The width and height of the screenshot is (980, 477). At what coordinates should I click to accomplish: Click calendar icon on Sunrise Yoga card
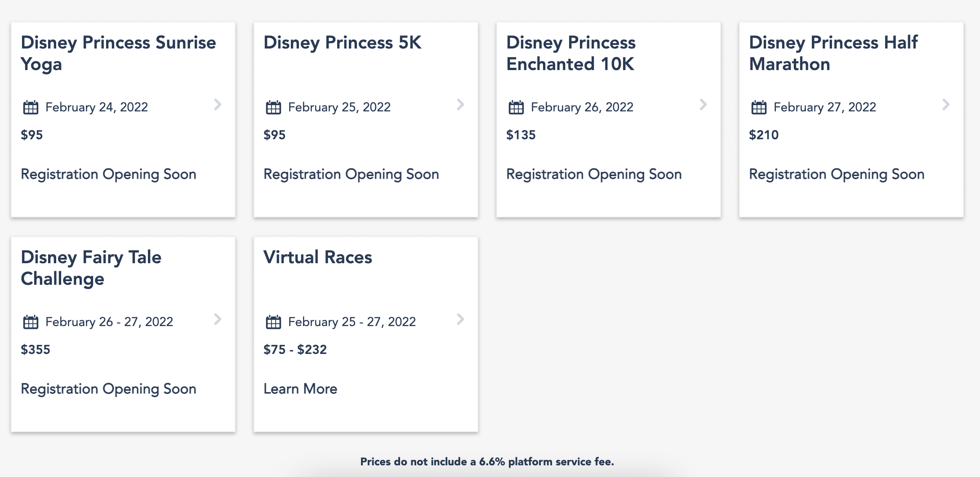click(x=31, y=107)
